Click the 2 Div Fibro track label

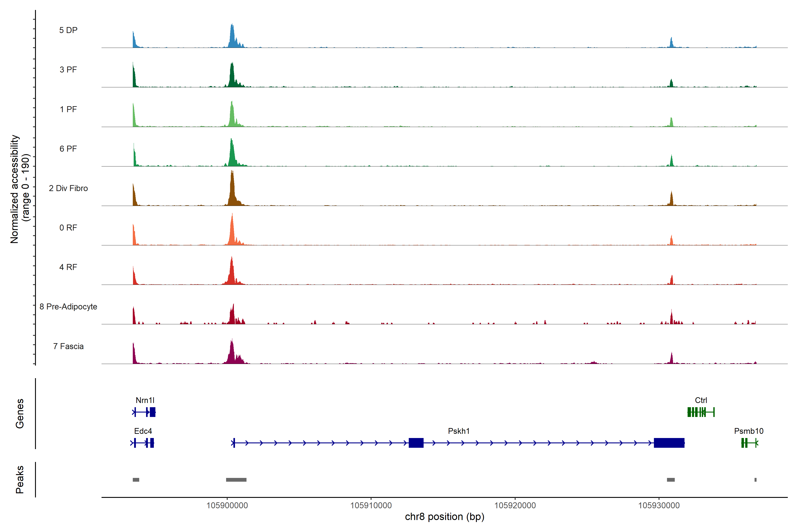[68, 188]
